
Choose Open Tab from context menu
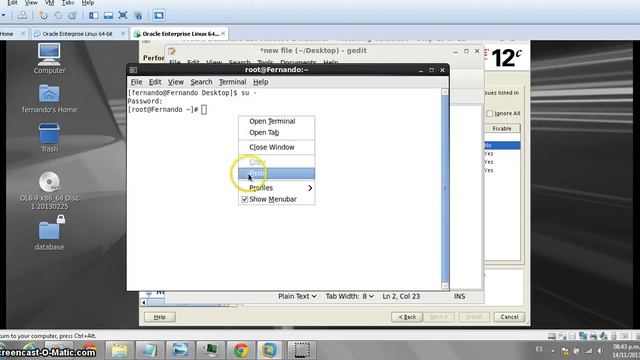click(x=264, y=133)
